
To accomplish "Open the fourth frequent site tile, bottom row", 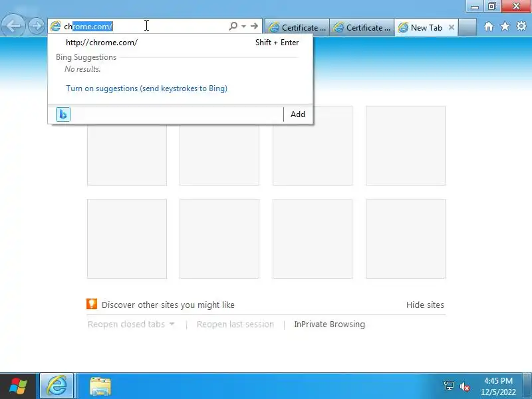I will click(406, 239).
